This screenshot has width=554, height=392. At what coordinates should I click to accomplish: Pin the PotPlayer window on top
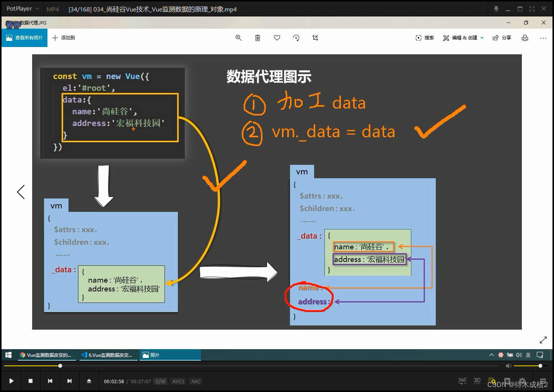496,9
